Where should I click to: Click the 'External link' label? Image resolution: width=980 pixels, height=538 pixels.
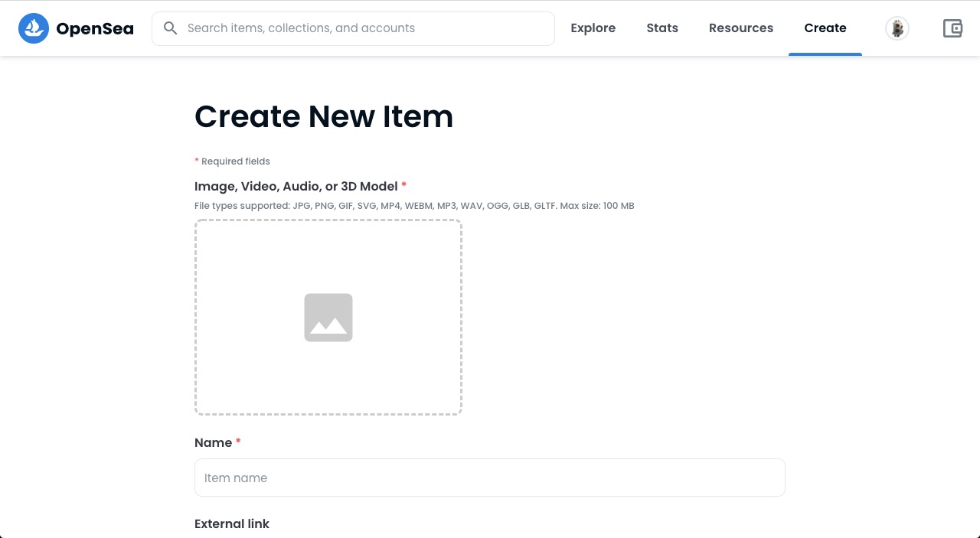(232, 523)
